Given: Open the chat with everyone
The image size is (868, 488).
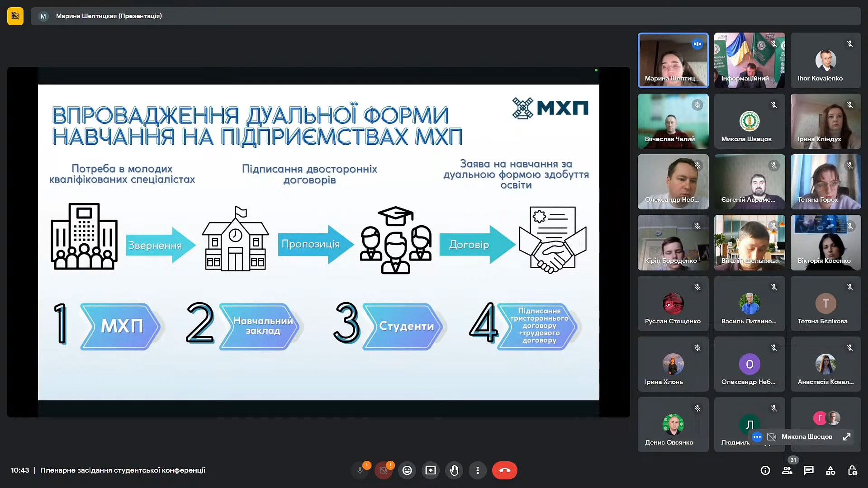Looking at the screenshot, I should [x=809, y=470].
